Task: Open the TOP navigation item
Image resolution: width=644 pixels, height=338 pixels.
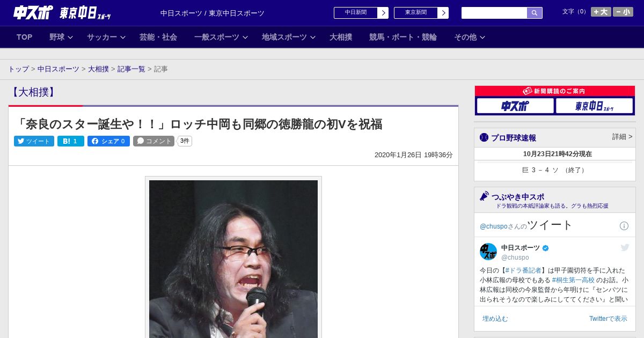Action: pos(25,37)
